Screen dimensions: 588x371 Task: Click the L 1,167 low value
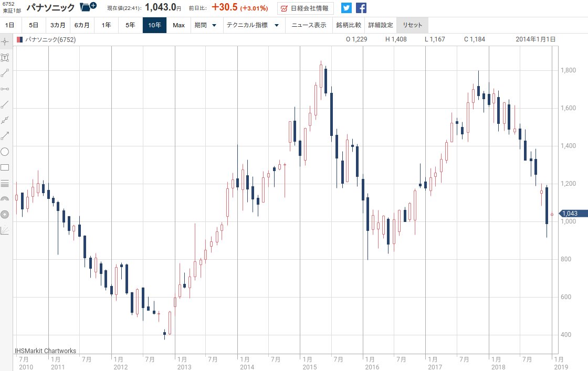click(x=435, y=39)
